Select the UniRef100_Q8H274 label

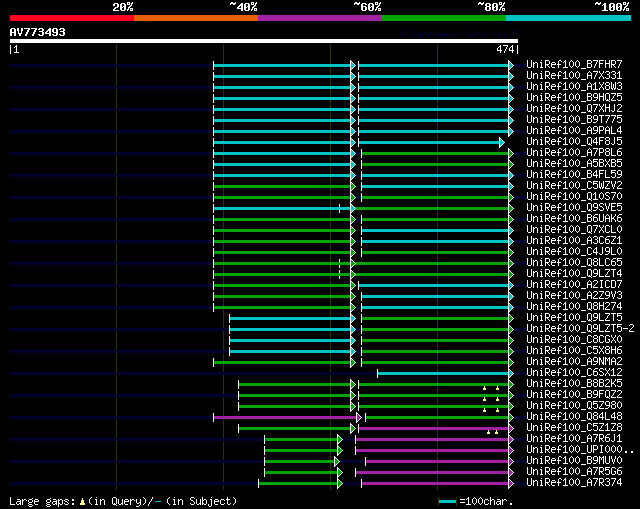[574, 307]
